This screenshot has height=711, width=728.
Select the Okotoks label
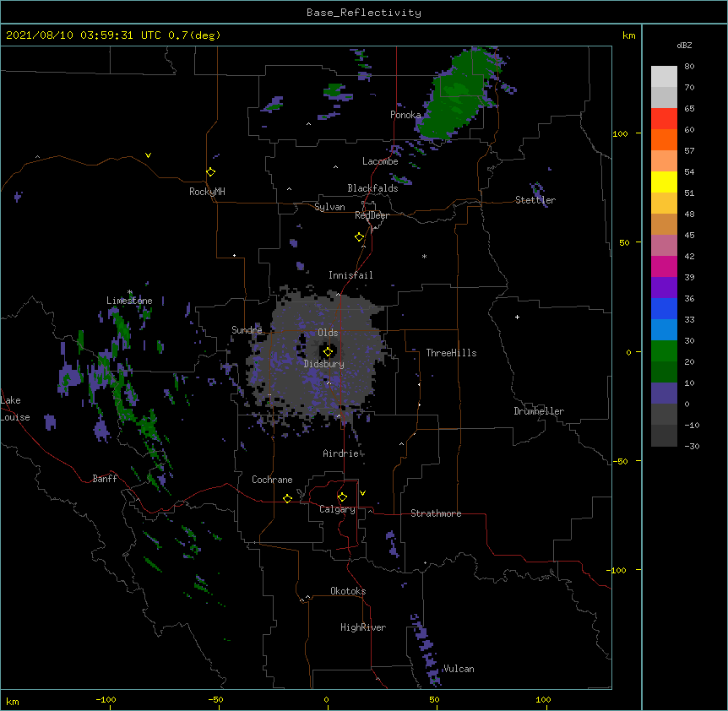click(348, 591)
